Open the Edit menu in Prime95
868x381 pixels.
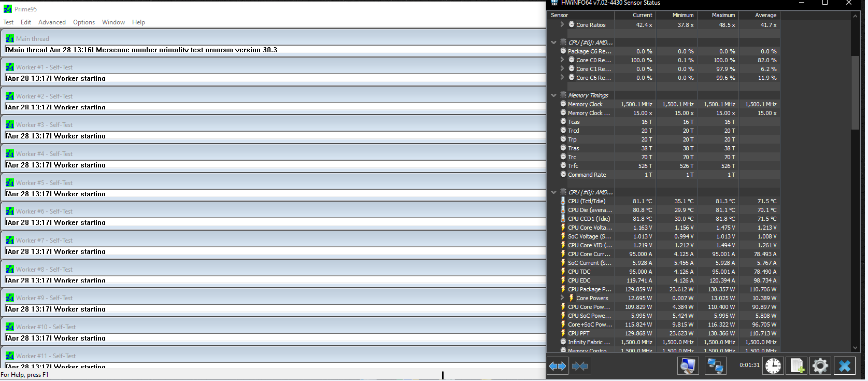26,22
